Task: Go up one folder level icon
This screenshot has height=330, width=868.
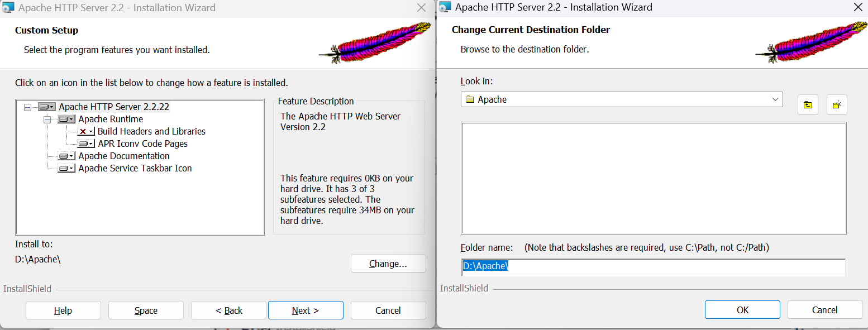Action: point(808,104)
